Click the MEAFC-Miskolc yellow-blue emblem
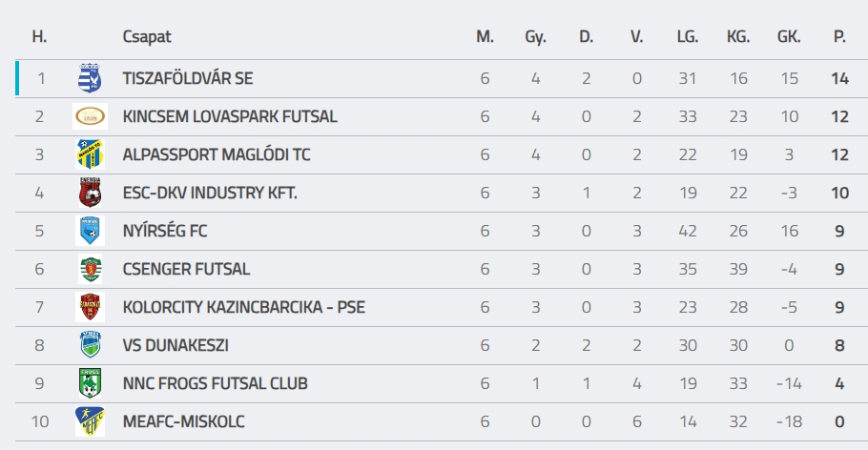 pos(90,421)
